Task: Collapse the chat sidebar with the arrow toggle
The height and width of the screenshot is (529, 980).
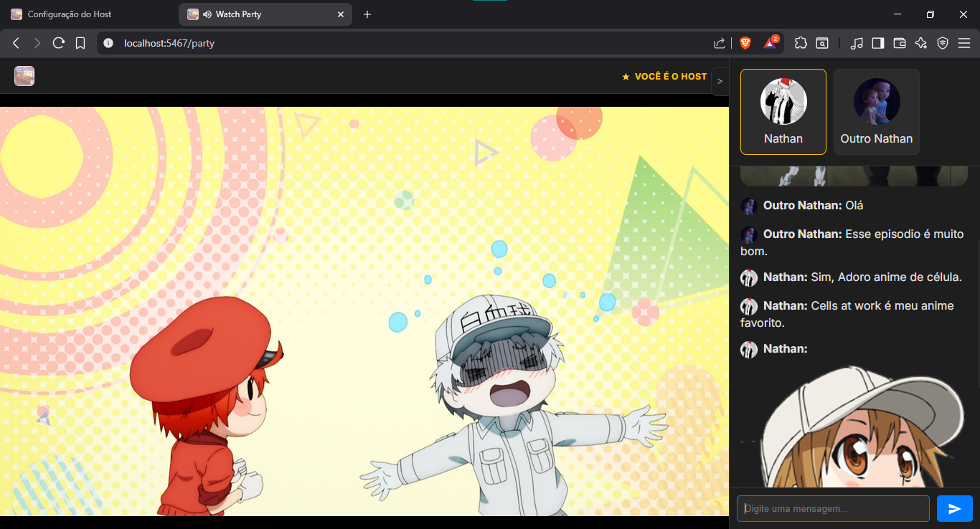Action: click(x=720, y=81)
